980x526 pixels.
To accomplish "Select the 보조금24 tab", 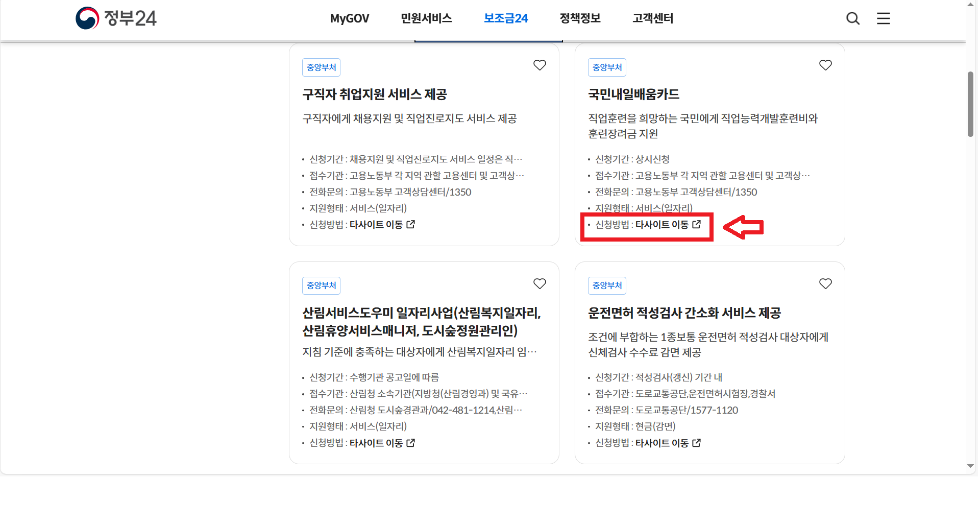I will point(505,18).
